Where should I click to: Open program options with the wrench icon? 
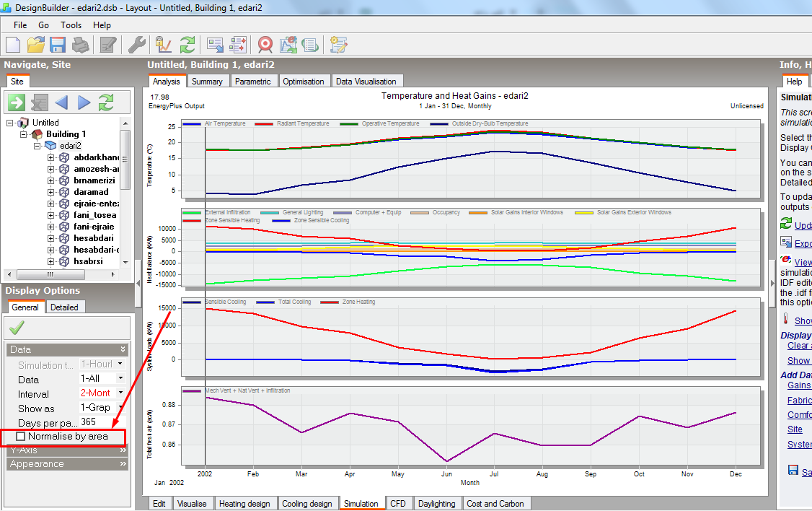[137, 45]
